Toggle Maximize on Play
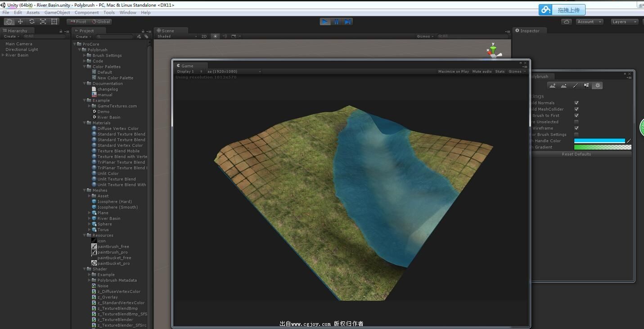The height and width of the screenshot is (329, 644). coord(453,72)
